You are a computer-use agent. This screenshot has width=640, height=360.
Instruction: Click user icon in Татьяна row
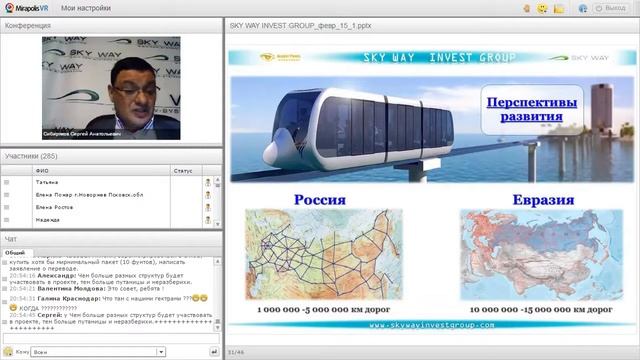208,182
